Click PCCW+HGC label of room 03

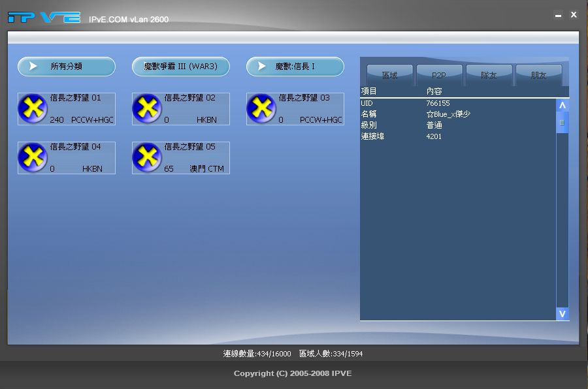[x=321, y=120]
